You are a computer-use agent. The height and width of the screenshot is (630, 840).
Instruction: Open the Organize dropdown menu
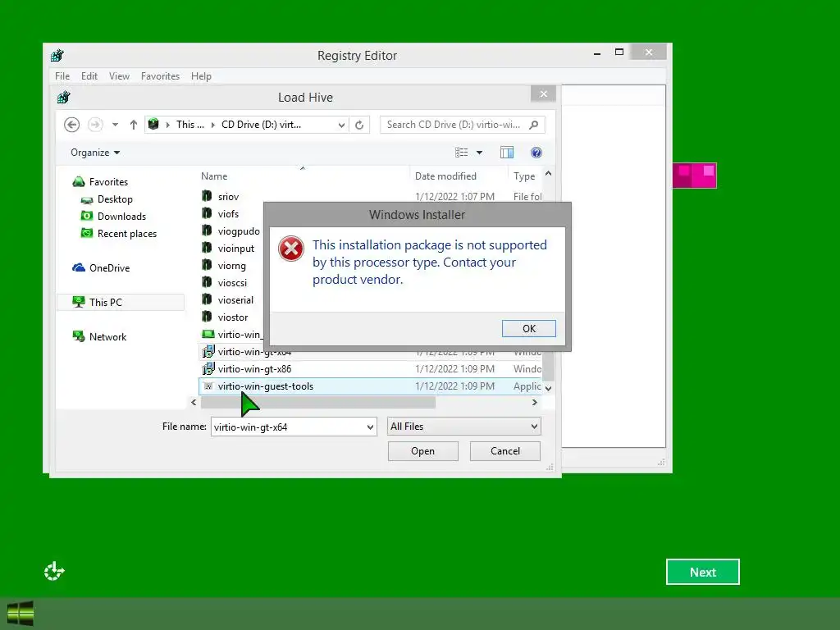(95, 153)
